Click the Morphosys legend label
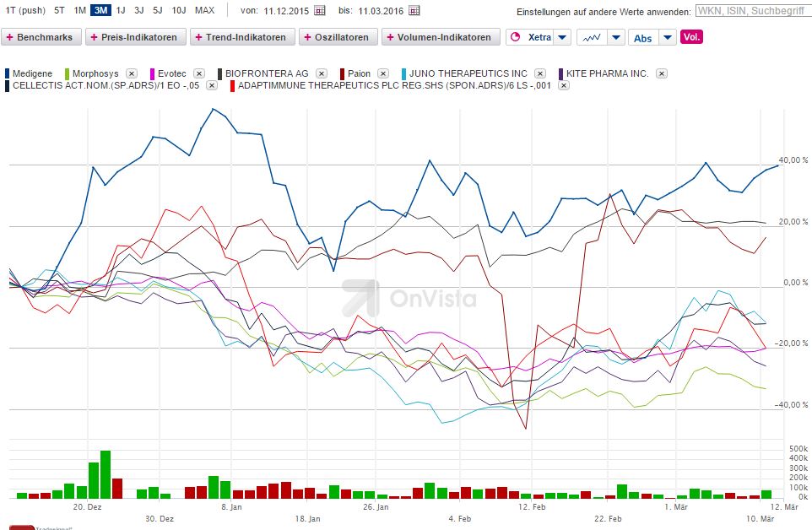This screenshot has height=530, width=812. (x=95, y=73)
